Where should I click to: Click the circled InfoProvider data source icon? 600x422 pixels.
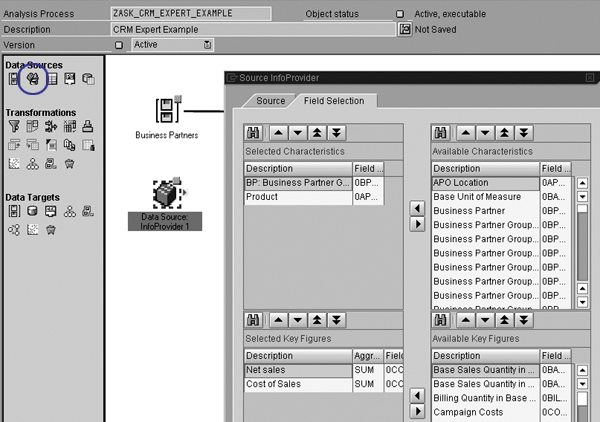point(32,79)
